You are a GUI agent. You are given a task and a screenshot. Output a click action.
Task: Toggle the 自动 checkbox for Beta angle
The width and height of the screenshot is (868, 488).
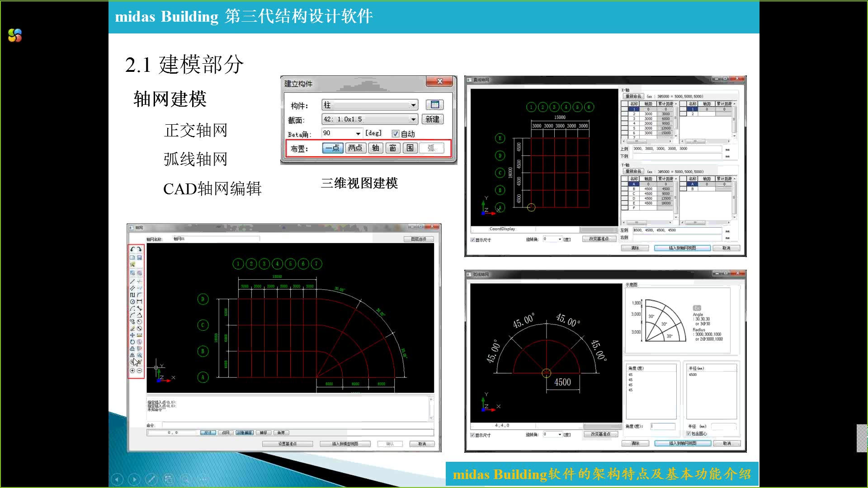(396, 134)
